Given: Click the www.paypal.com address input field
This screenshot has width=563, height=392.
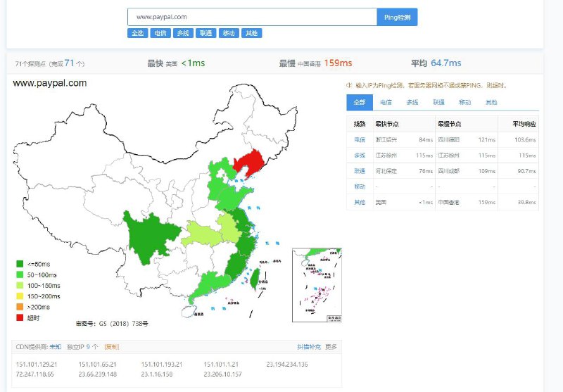Looking at the screenshot, I should pos(252,17).
